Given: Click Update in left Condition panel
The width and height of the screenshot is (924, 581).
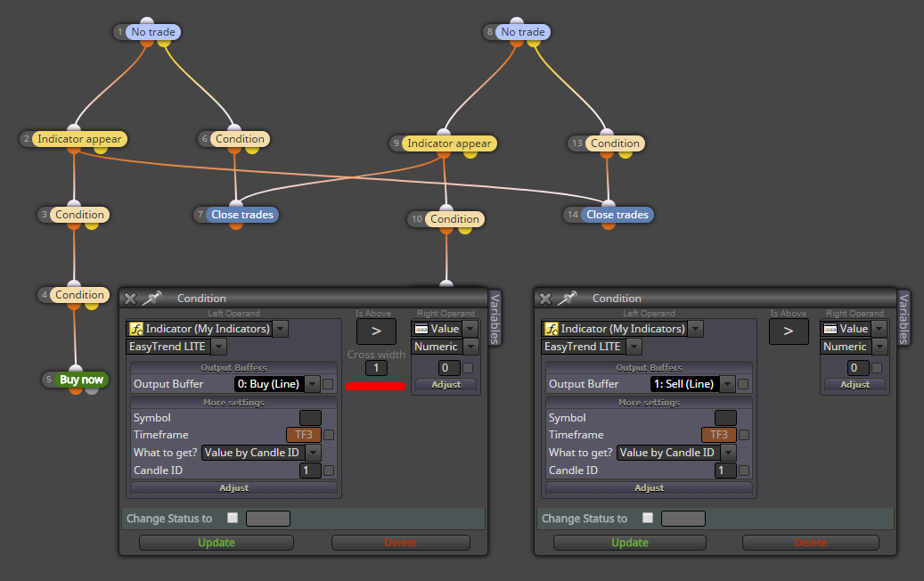Looking at the screenshot, I should pos(217,543).
